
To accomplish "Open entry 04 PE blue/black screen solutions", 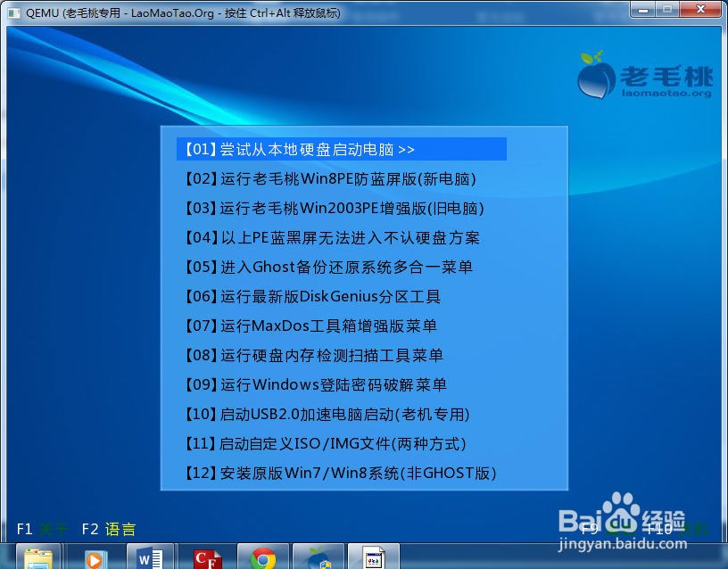I will pos(333,237).
